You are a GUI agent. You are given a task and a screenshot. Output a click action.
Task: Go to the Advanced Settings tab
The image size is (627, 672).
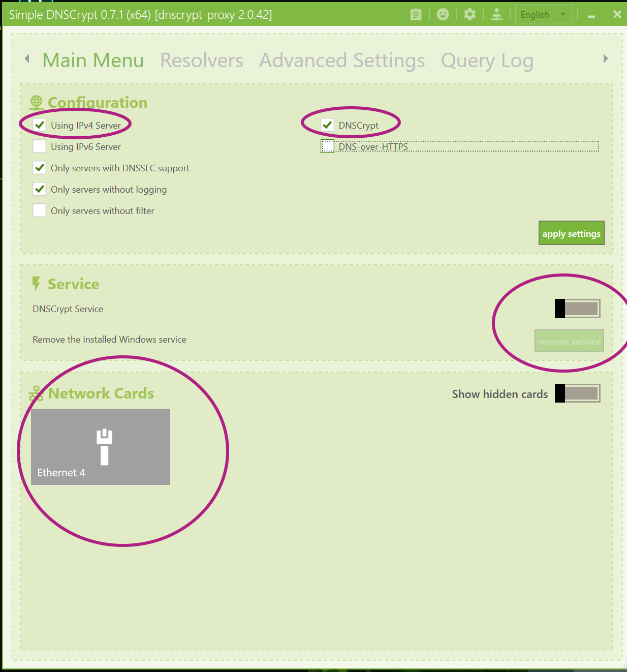pos(342,60)
